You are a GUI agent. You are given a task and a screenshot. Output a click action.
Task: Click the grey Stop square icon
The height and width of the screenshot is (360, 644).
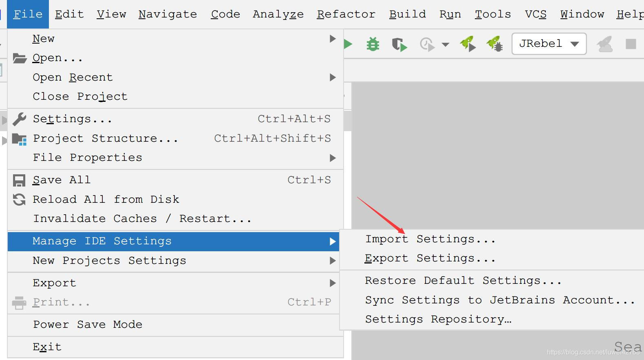pyautogui.click(x=631, y=44)
